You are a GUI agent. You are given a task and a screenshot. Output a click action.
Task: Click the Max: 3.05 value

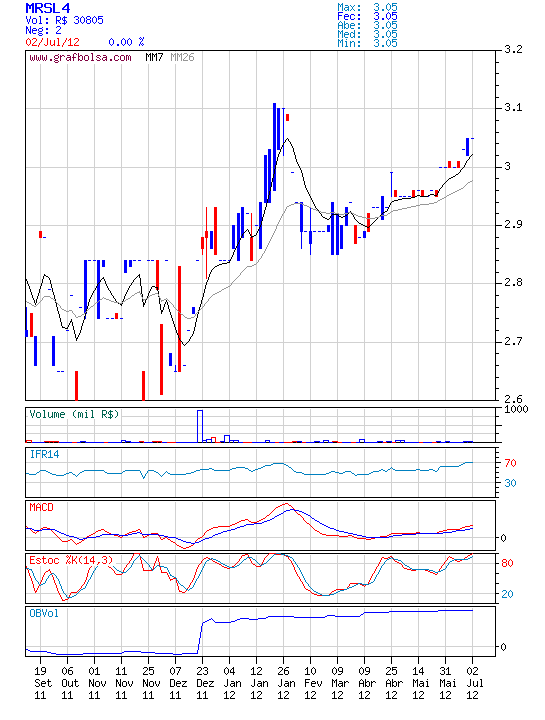(x=367, y=7)
